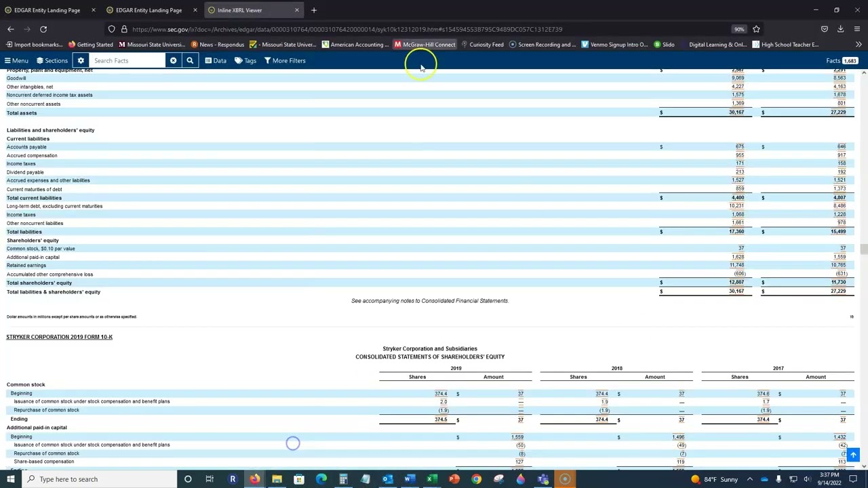Open the Sections panel
868x488 pixels.
(52, 61)
